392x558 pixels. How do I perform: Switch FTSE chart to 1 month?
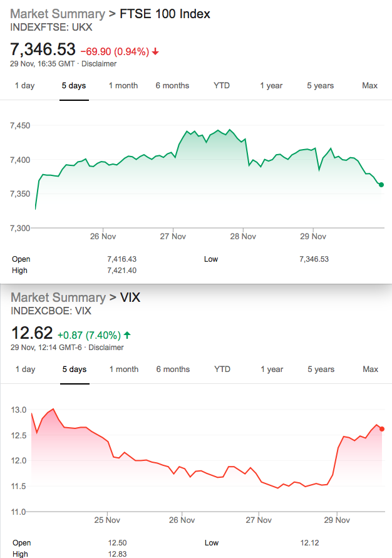point(123,86)
